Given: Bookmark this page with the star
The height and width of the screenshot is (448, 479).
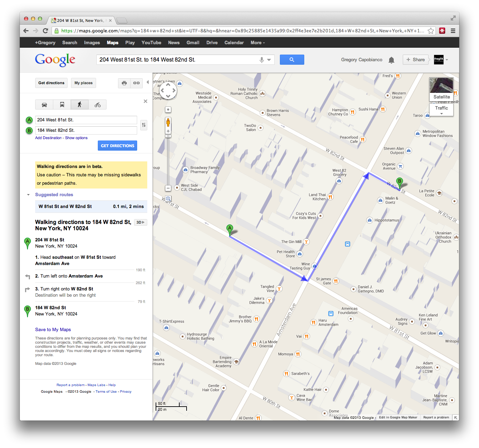Looking at the screenshot, I should click(x=431, y=31).
